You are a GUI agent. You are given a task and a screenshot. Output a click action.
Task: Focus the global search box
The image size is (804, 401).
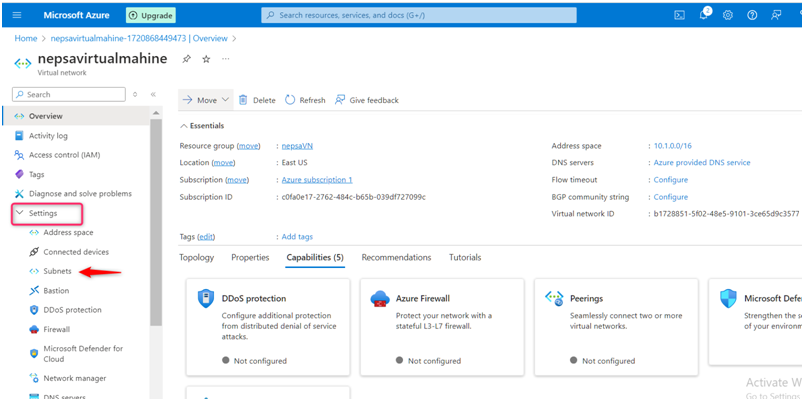(x=418, y=15)
